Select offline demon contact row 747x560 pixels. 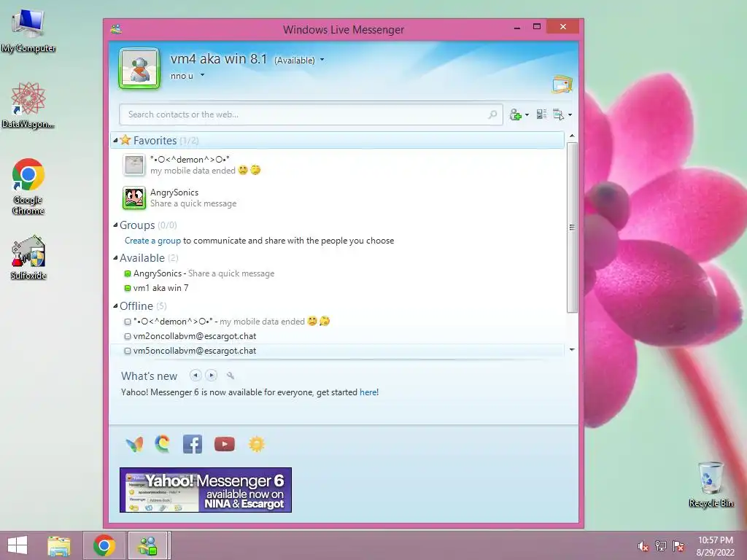(x=337, y=322)
